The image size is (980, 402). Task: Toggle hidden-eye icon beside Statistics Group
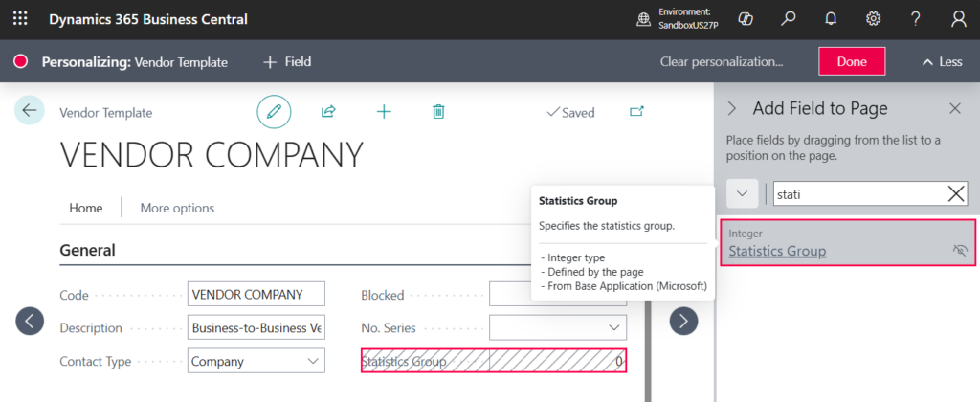coord(960,251)
